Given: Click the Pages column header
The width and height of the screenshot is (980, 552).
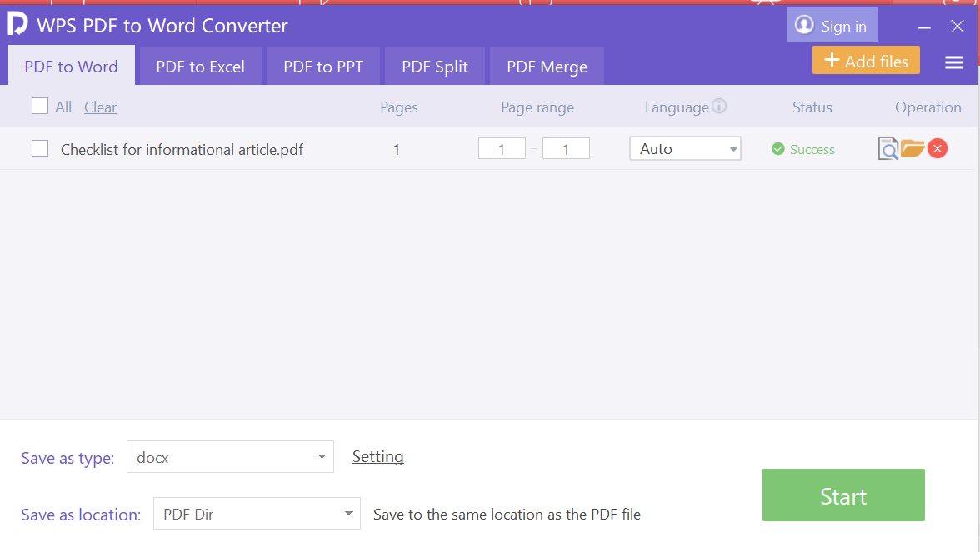Looking at the screenshot, I should (399, 107).
